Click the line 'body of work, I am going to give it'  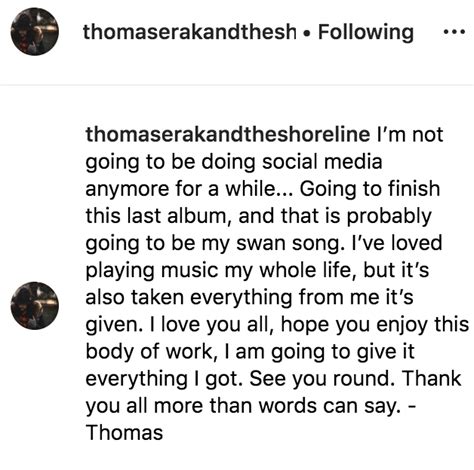[x=250, y=352]
